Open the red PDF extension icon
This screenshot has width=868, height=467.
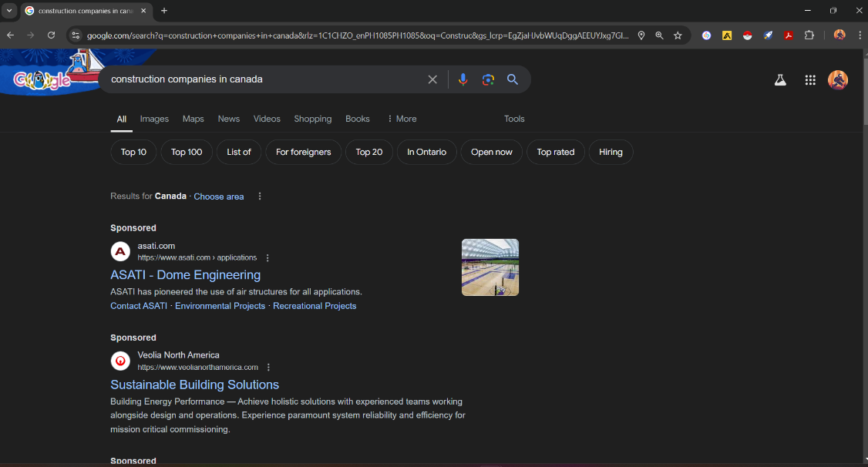[789, 35]
